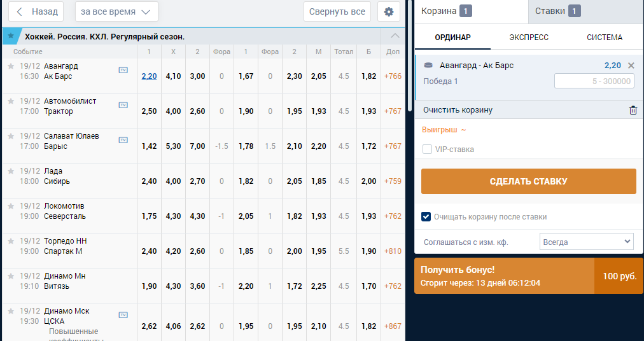This screenshot has width=644, height=341.
Task: Favorite the Автомобилист – Трактор match star
Action: tap(11, 101)
